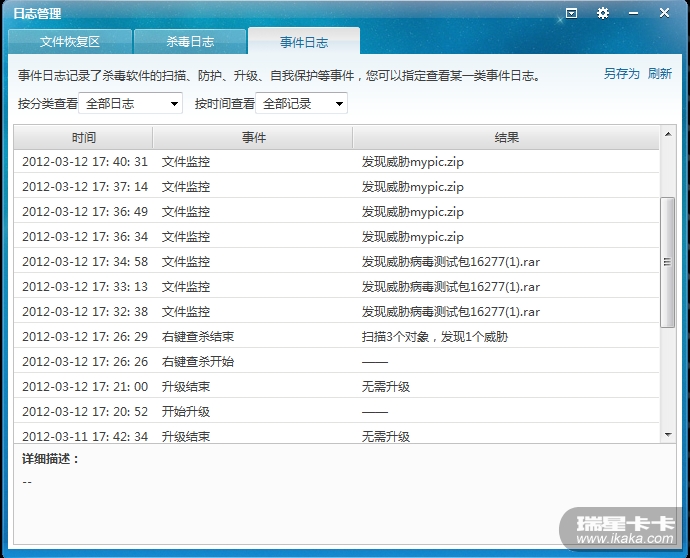Viewport: 690px width, 558px height.
Task: Switch to the 杀毒日志 tab
Action: tap(190, 42)
